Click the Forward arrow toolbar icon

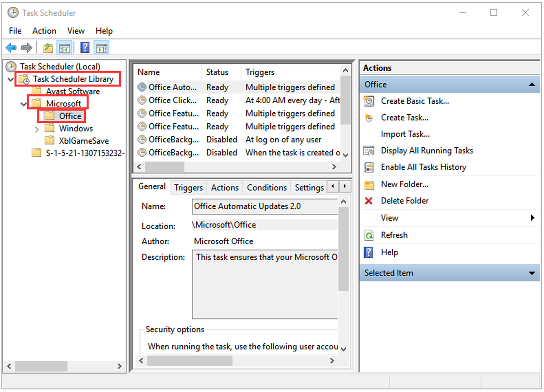pyautogui.click(x=27, y=48)
